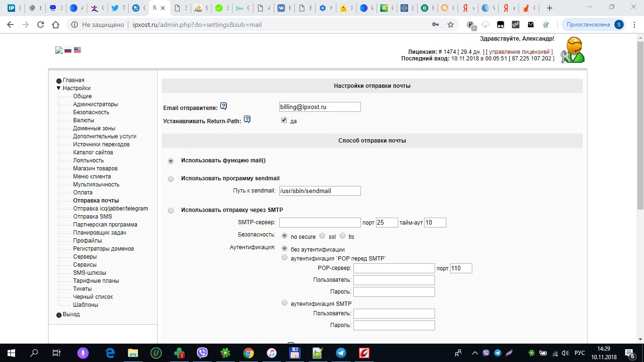Open the saved passwords key icon in address bar
Viewport: 644px width, 362px height.
click(x=435, y=25)
